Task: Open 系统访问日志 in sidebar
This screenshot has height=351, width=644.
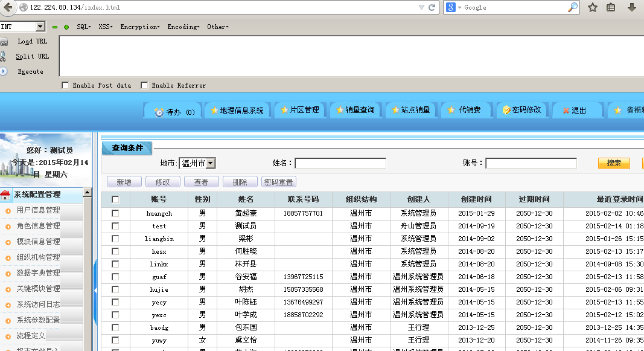Action: (x=38, y=304)
